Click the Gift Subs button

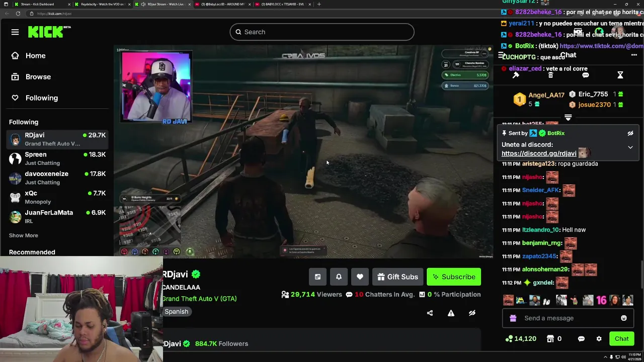point(397,277)
